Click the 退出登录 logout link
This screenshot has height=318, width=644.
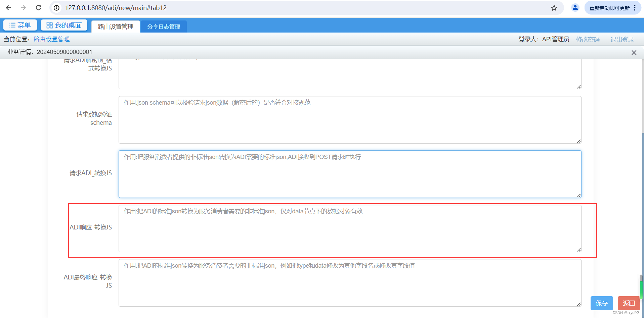tap(622, 39)
